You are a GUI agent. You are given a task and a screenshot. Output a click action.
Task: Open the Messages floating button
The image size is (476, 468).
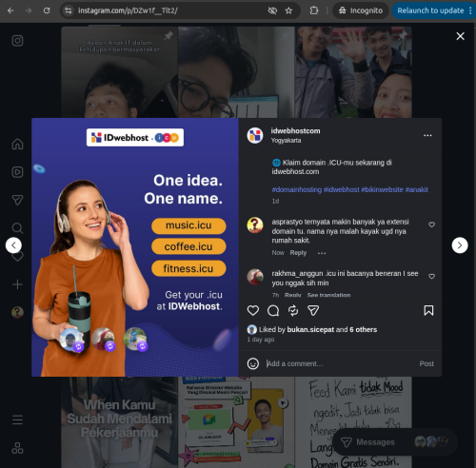[x=394, y=442]
